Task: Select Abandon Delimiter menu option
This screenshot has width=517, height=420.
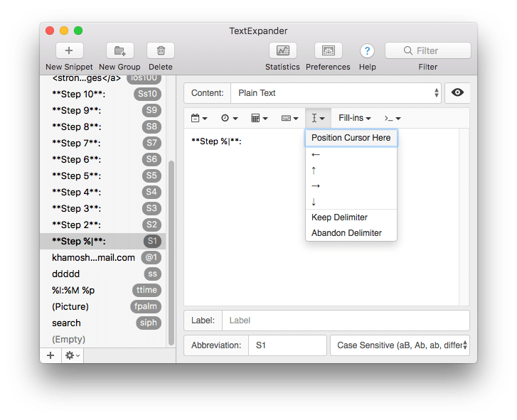Action: (346, 233)
